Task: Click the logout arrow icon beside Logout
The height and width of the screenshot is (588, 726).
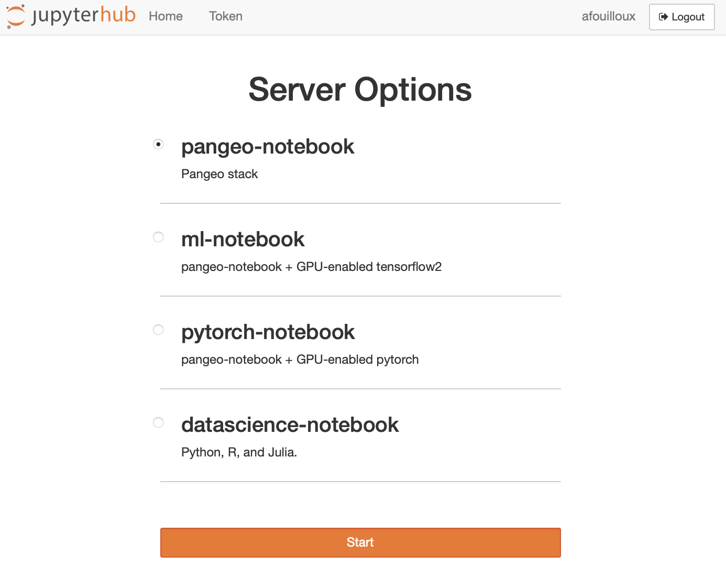Action: click(x=664, y=17)
